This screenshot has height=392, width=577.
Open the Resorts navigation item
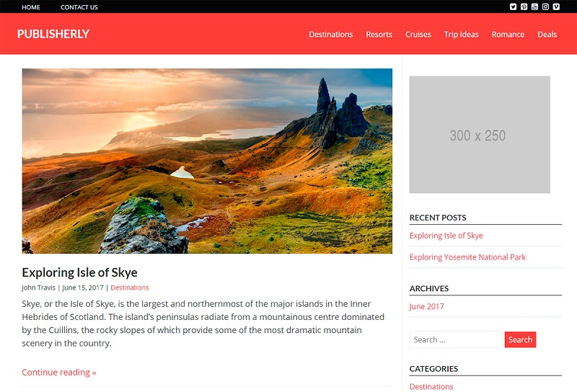[x=379, y=34]
